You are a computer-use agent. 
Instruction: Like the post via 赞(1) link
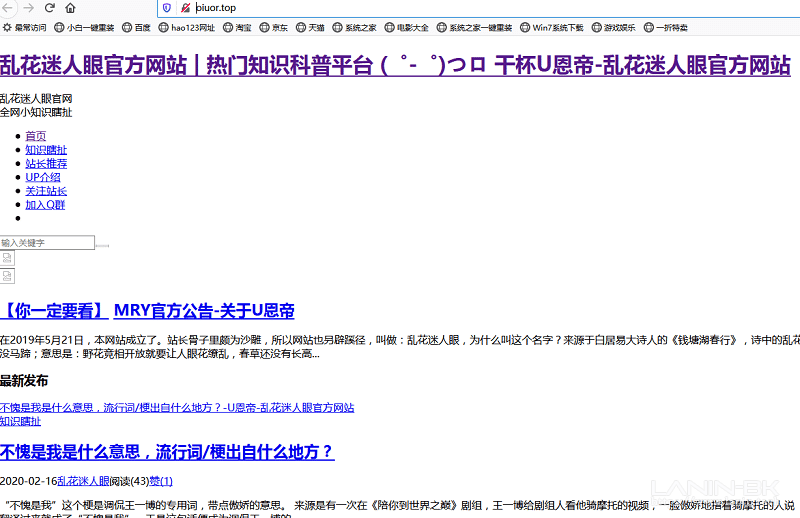(161, 481)
